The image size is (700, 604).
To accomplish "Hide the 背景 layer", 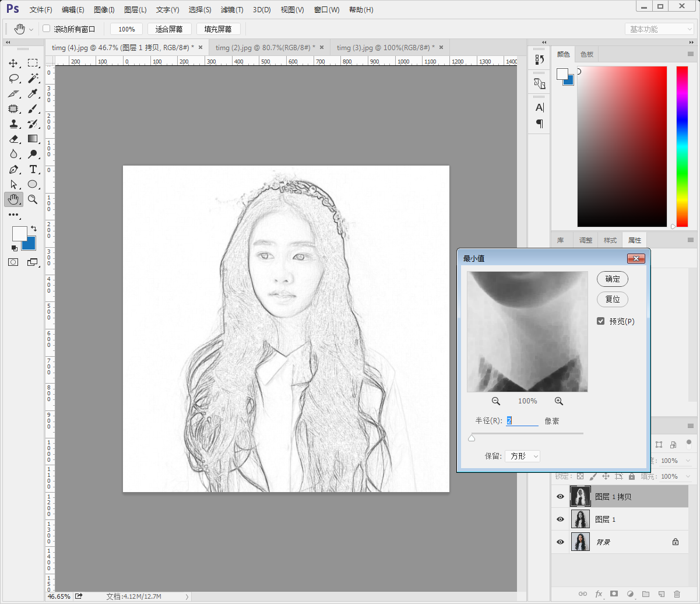I will coord(560,542).
